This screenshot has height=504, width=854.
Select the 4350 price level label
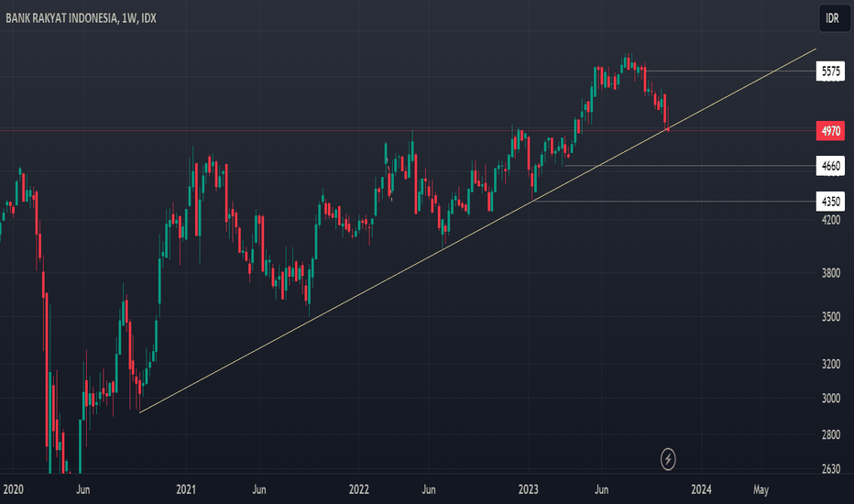(830, 202)
